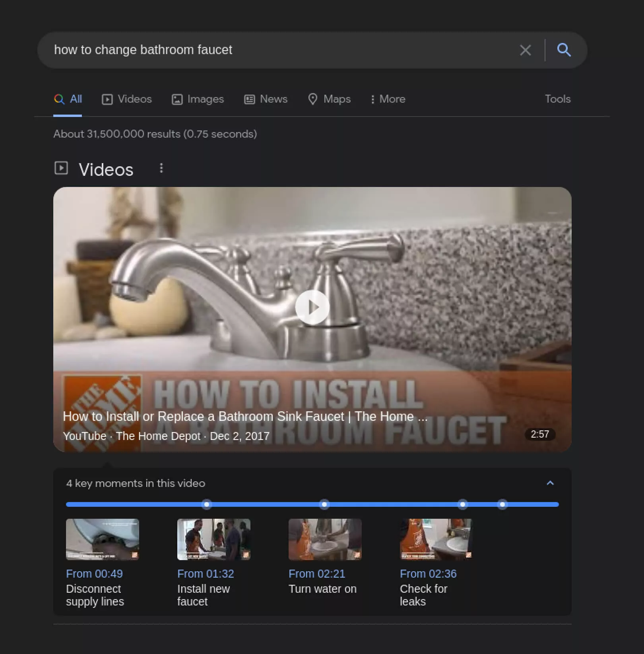Jump to the fourth key moment marker on the timeline
Viewport: 644px width, 654px height.
point(502,504)
